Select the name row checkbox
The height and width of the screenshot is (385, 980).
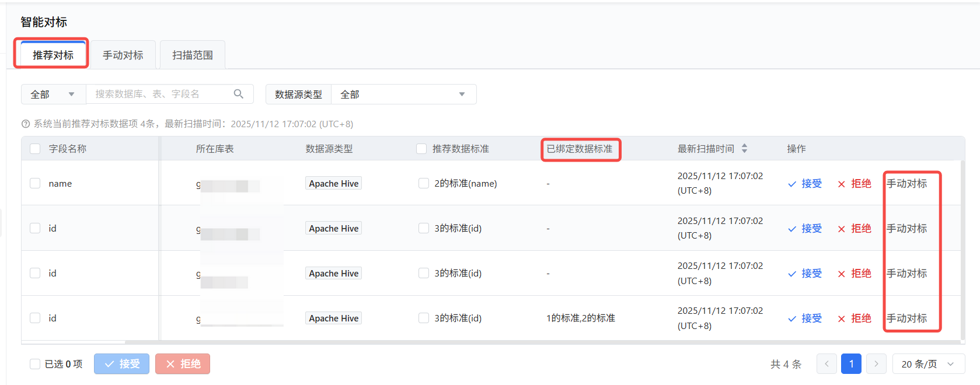pyautogui.click(x=35, y=183)
